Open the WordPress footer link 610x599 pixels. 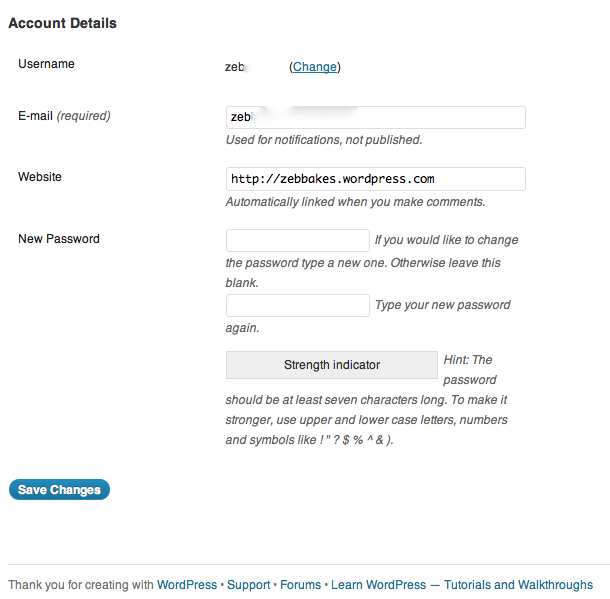point(187,585)
